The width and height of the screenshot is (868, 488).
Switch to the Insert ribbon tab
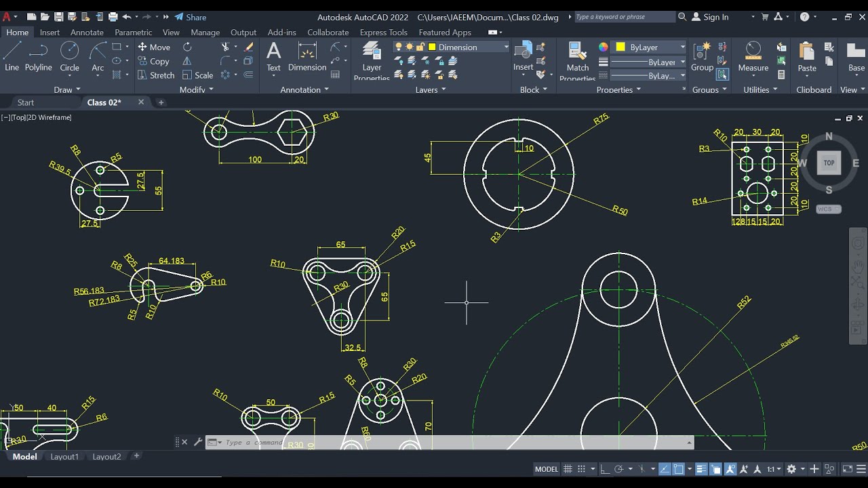point(50,32)
